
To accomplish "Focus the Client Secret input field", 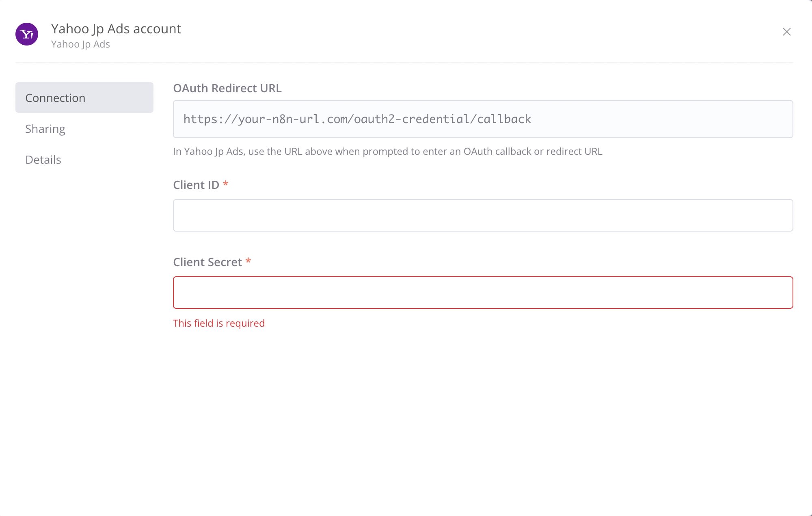I will click(483, 293).
